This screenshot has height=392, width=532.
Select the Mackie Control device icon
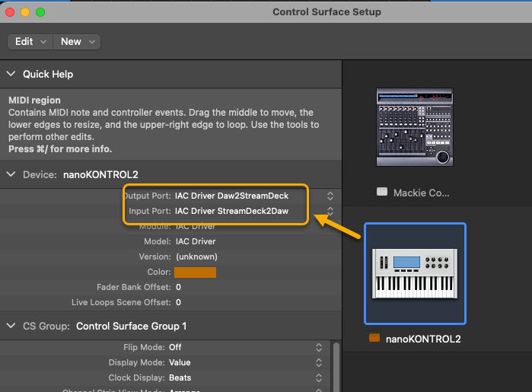click(415, 127)
